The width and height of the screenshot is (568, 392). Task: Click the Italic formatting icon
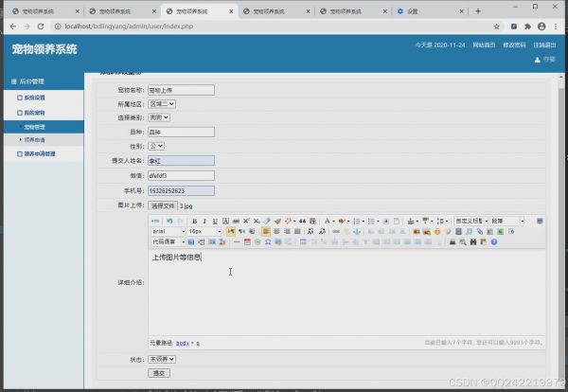click(x=204, y=221)
